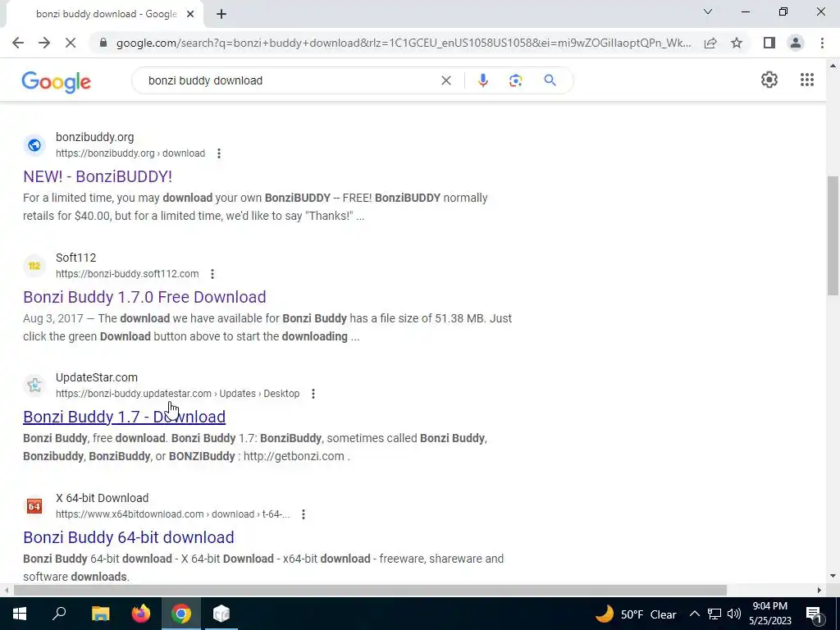Open network status tray icon

pyautogui.click(x=714, y=614)
